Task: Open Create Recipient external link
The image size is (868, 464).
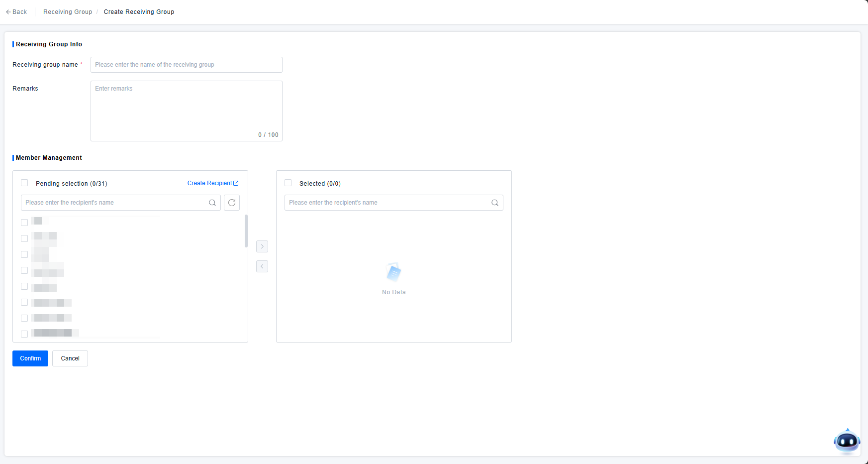Action: [213, 183]
